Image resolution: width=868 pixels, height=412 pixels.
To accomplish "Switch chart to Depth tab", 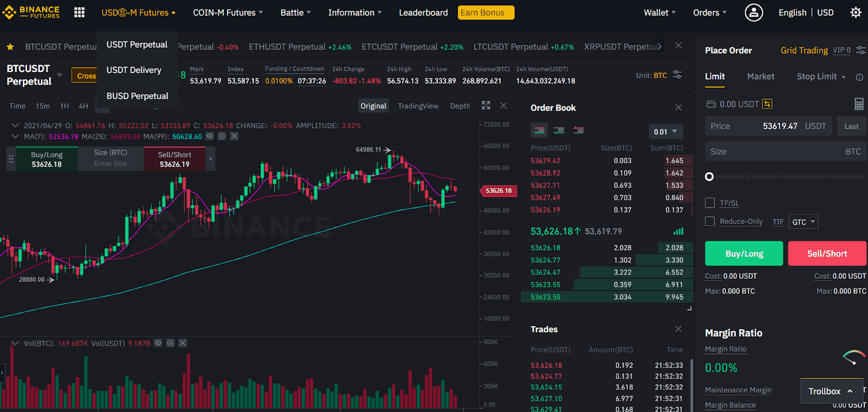I will [x=460, y=106].
